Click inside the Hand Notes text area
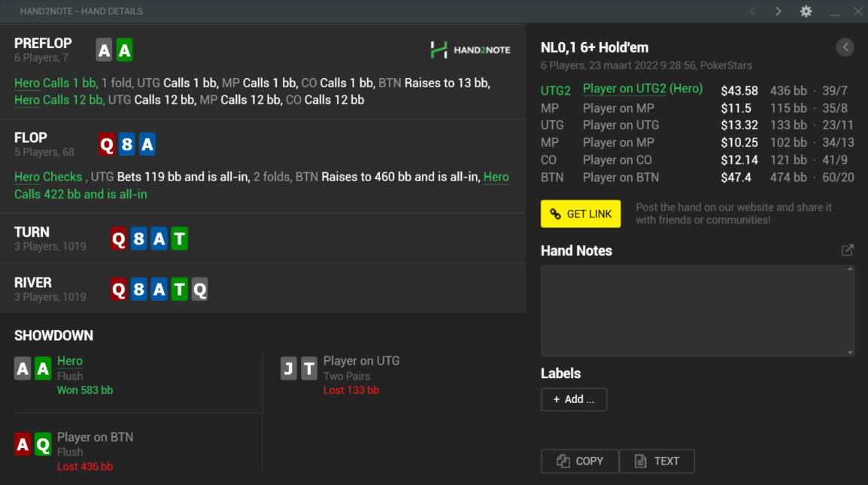 [x=697, y=311]
